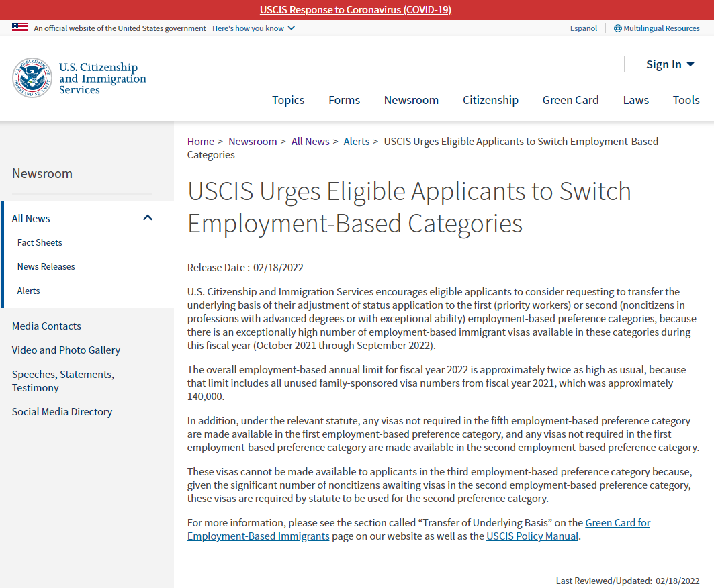Open the Tools menu

point(686,100)
